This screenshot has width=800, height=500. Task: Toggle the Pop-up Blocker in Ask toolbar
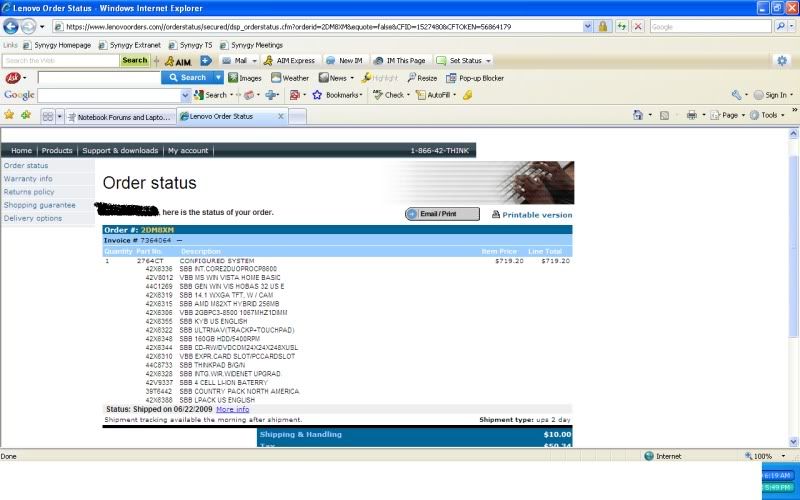pyautogui.click(x=475, y=78)
